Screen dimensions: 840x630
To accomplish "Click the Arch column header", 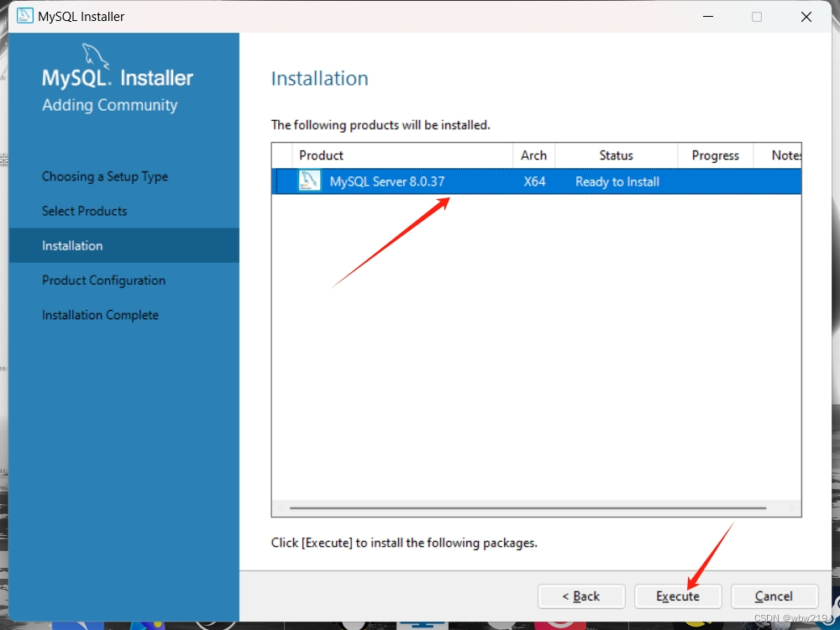I will [533, 155].
